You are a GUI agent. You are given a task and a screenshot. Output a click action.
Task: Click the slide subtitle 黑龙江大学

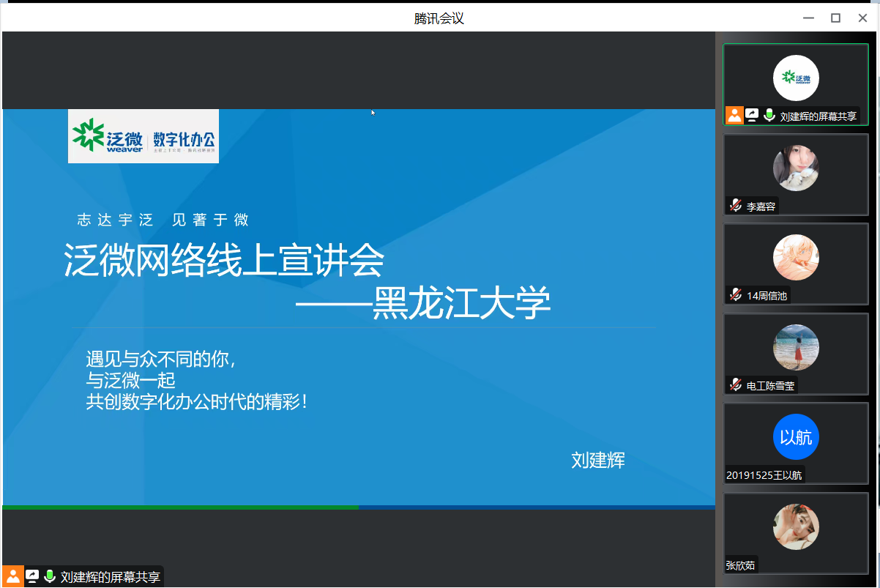(x=461, y=304)
